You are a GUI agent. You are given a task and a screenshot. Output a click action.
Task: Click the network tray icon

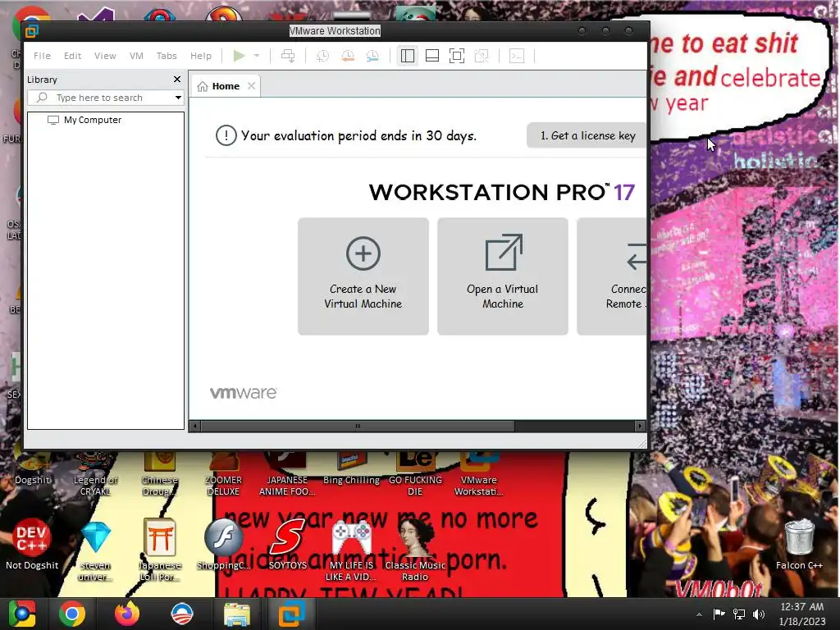tap(739, 614)
